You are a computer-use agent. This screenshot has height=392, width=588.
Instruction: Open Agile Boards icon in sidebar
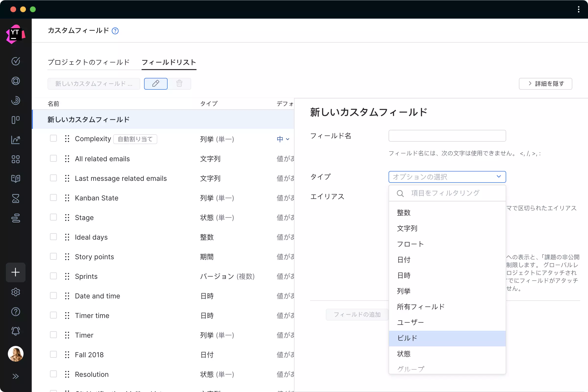click(15, 120)
